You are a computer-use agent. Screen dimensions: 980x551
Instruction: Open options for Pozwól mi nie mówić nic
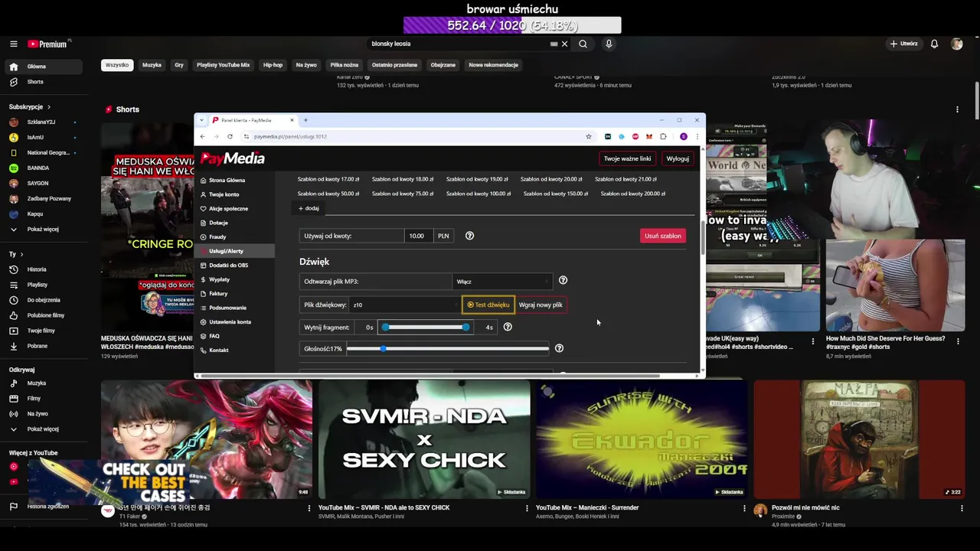[x=962, y=508]
